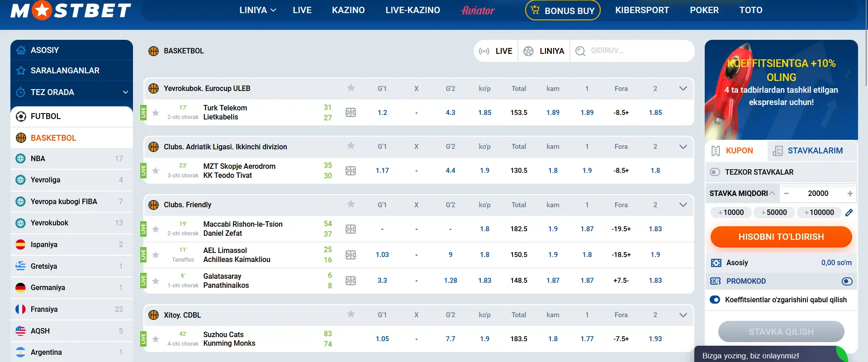Open scoreboard icon for Galatasaray match
This screenshot has height=362, width=868.
pos(351,281)
